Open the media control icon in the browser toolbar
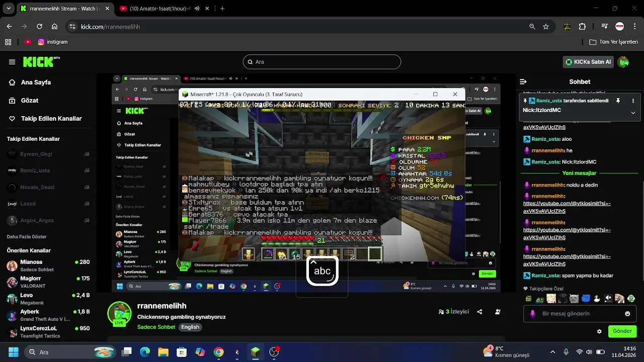Viewport: 644px width, 362px height. coord(605,27)
